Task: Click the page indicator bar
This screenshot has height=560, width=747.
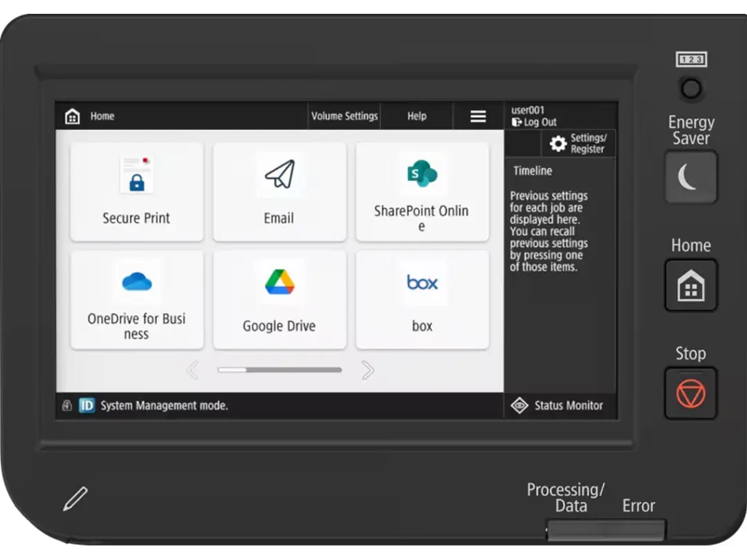Action: point(279,369)
